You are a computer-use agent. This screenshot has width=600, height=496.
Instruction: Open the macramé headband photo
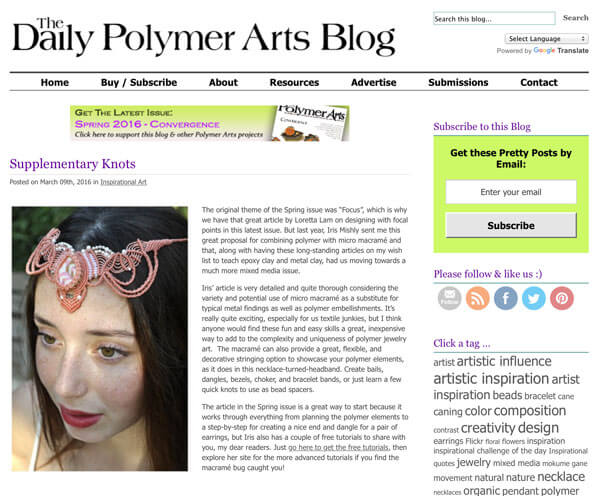(100, 339)
